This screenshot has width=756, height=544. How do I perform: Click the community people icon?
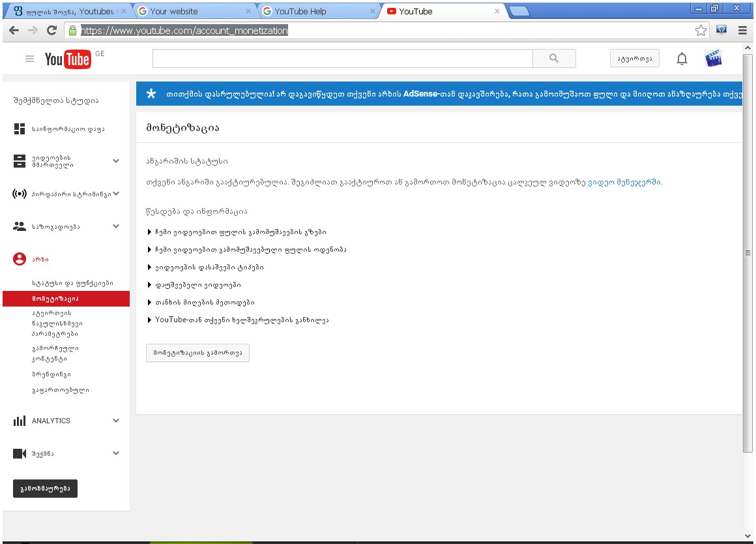20,226
